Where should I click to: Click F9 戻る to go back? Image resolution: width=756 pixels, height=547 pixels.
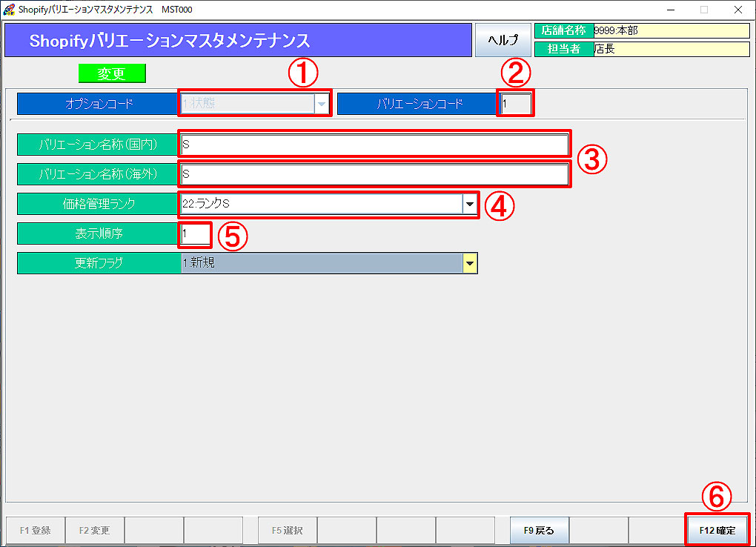coord(539,531)
